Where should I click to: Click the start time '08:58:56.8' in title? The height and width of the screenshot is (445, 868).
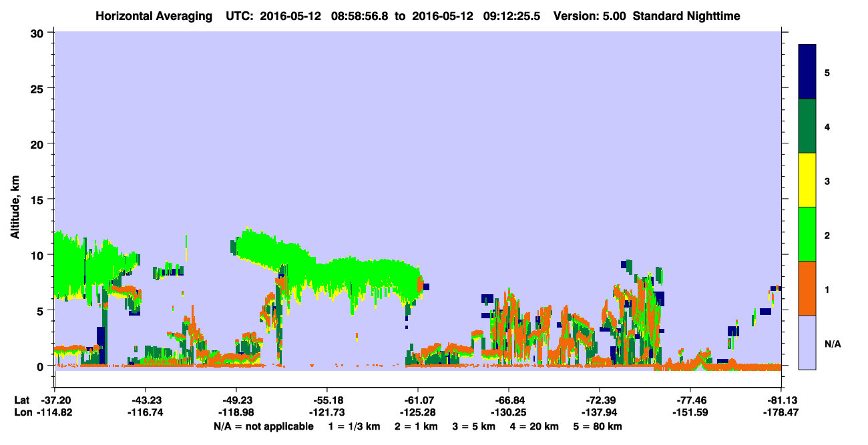click(359, 15)
